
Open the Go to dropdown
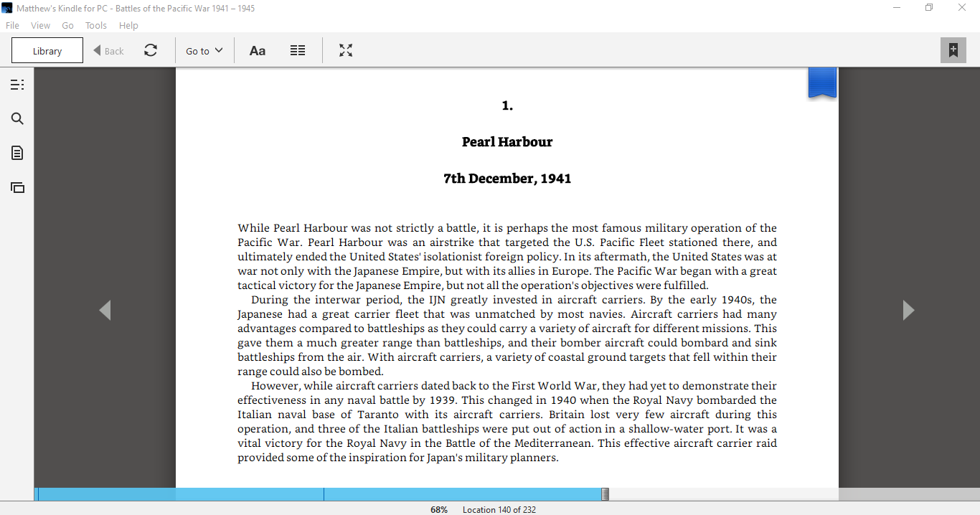click(204, 50)
